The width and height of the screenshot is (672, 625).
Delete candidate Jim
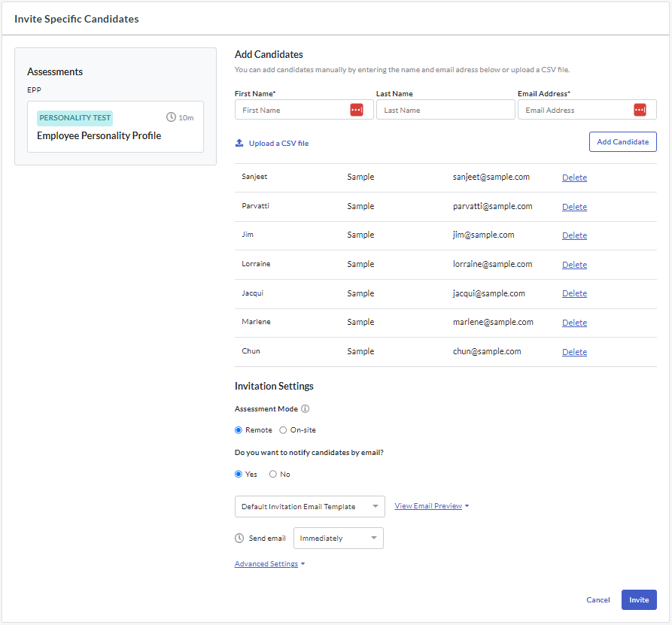[x=574, y=235]
